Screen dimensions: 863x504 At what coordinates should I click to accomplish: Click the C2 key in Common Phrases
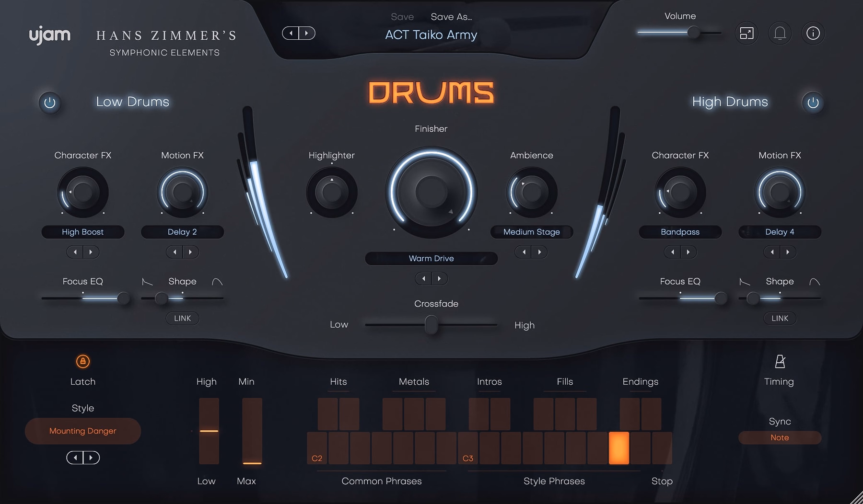(x=317, y=448)
